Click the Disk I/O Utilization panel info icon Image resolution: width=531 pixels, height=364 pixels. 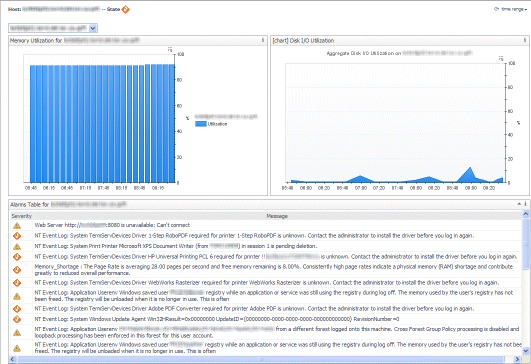tap(525, 40)
